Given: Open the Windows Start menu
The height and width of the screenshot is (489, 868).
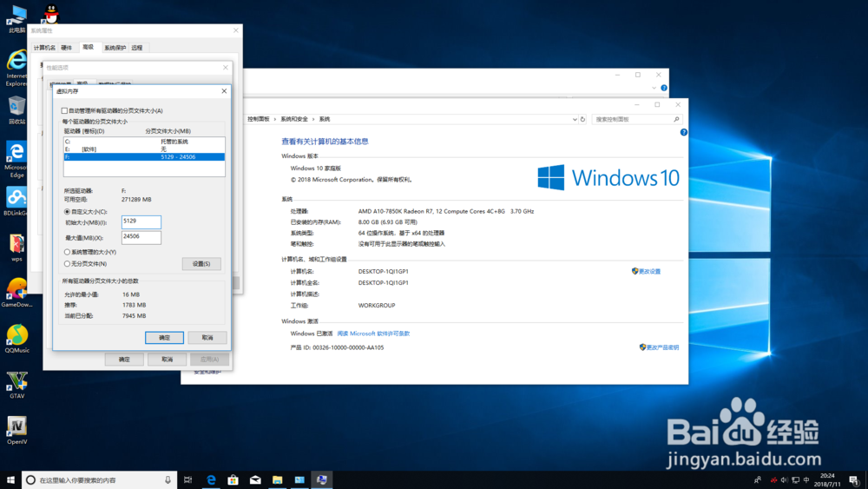Looking at the screenshot, I should tap(10, 479).
